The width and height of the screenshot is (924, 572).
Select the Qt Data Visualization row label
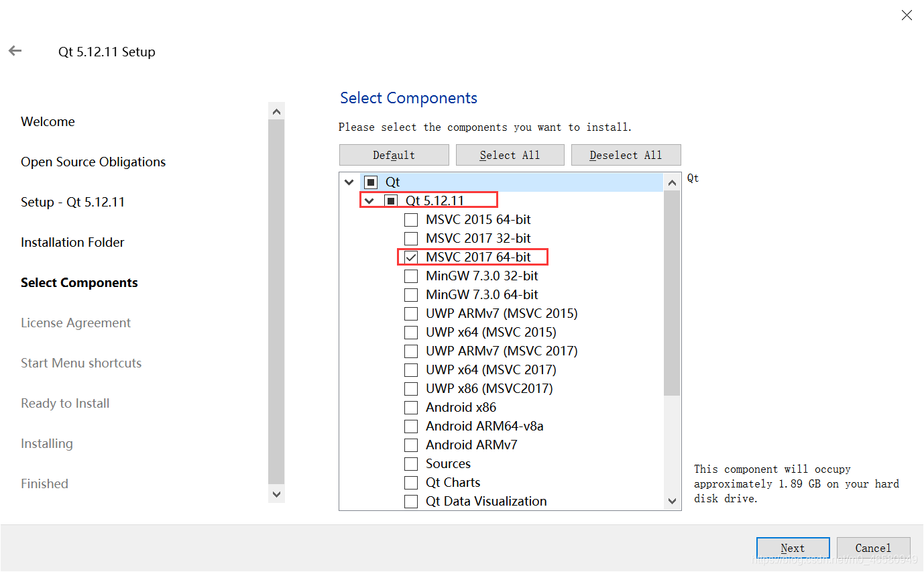tap(486, 501)
